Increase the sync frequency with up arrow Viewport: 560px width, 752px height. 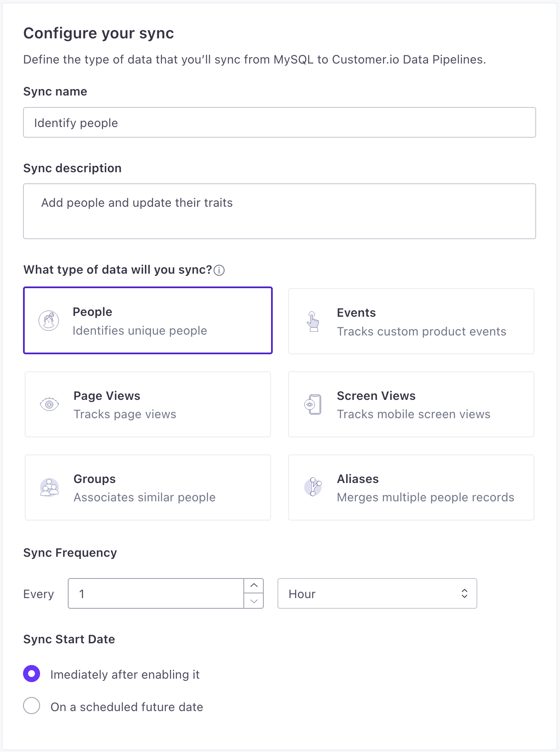(x=254, y=586)
